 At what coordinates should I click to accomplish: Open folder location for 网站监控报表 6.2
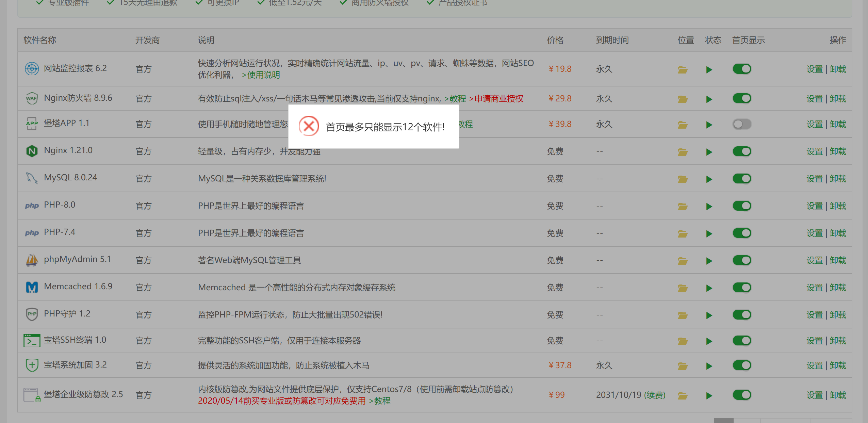pyautogui.click(x=683, y=70)
